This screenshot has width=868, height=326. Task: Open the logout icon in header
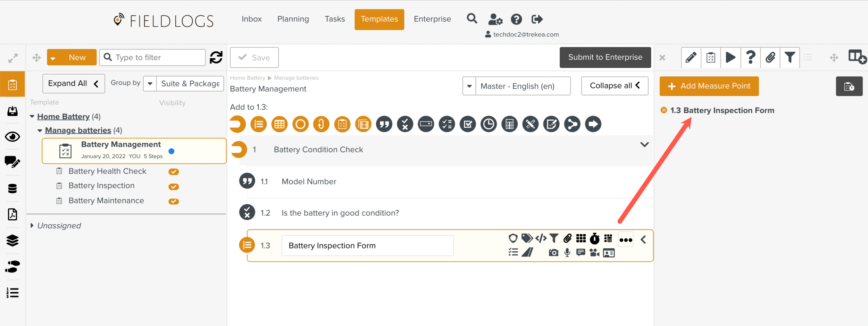pos(537,19)
